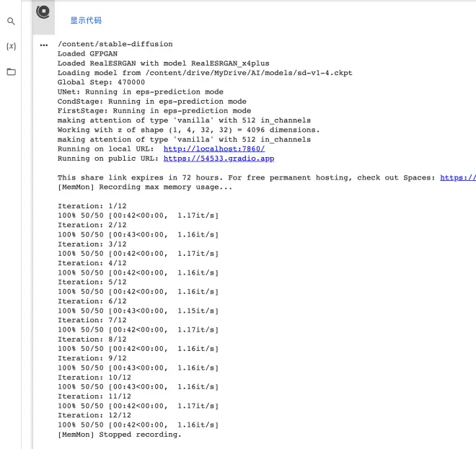The image size is (476, 449).
Task: Open the http://localhost:7860/ link
Action: pos(214,148)
